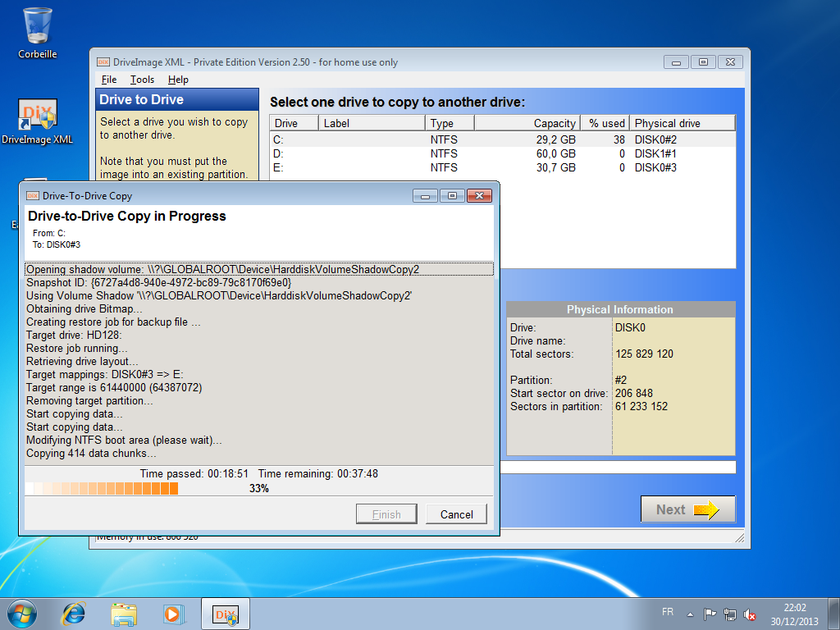
Task: Minimize the Drive-To-Drive Copy dialog
Action: click(x=426, y=195)
